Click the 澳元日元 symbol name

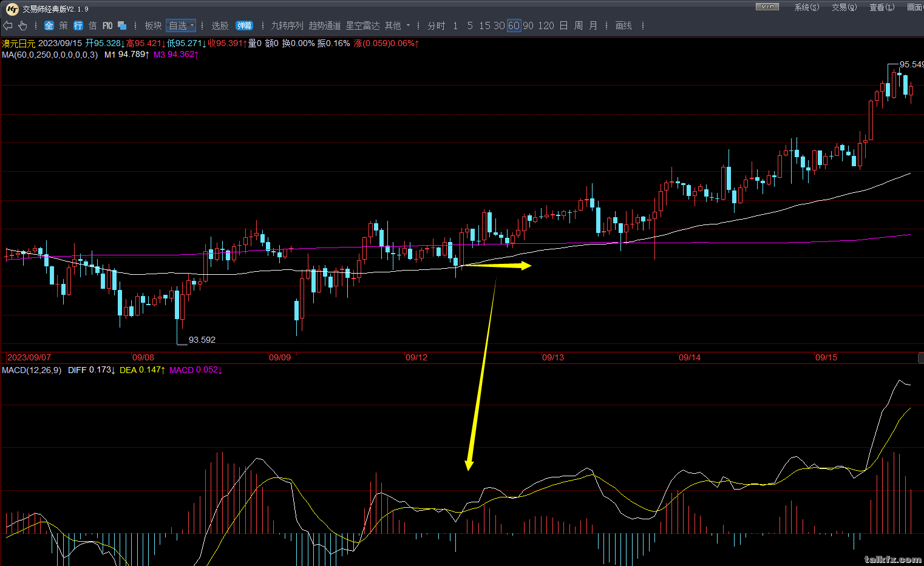pos(18,44)
